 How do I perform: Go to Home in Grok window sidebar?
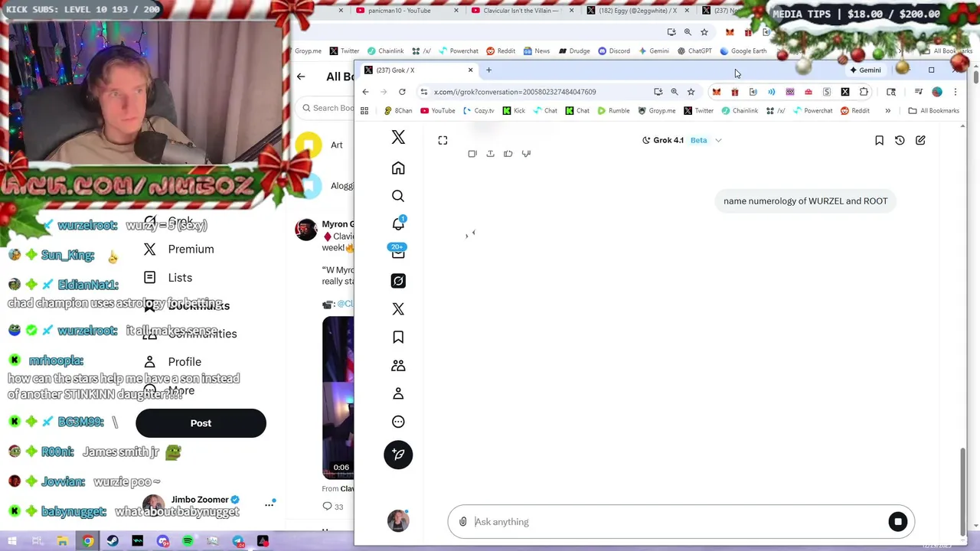click(398, 168)
